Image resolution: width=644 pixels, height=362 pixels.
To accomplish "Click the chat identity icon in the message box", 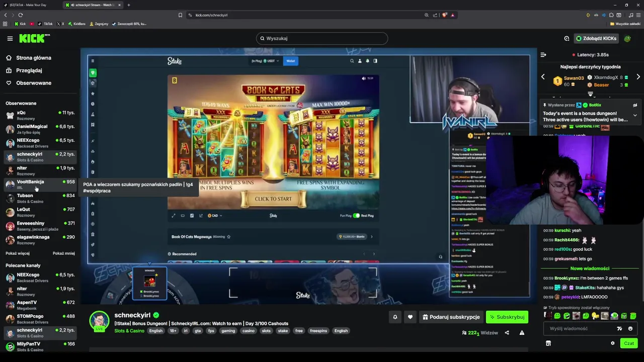I will click(619, 328).
